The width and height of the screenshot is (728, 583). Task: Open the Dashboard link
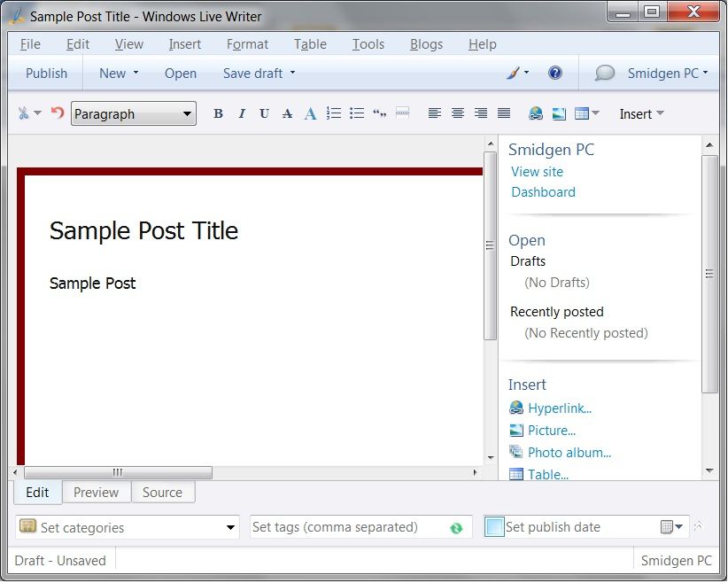(x=543, y=192)
